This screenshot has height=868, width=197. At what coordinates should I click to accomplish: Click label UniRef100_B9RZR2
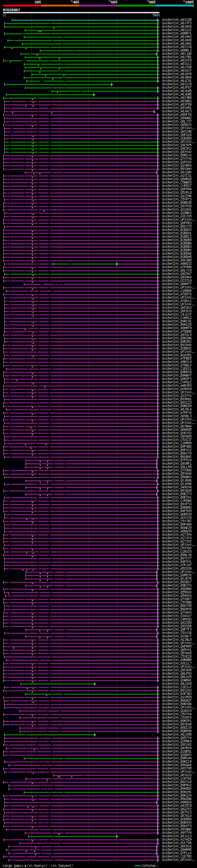pyautogui.click(x=177, y=342)
